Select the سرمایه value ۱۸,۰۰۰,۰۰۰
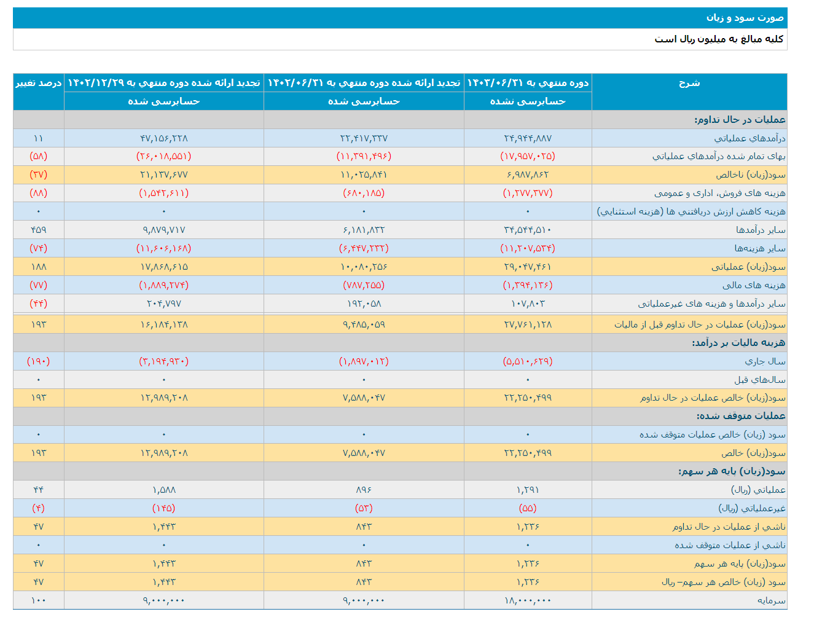 [x=528, y=600]
